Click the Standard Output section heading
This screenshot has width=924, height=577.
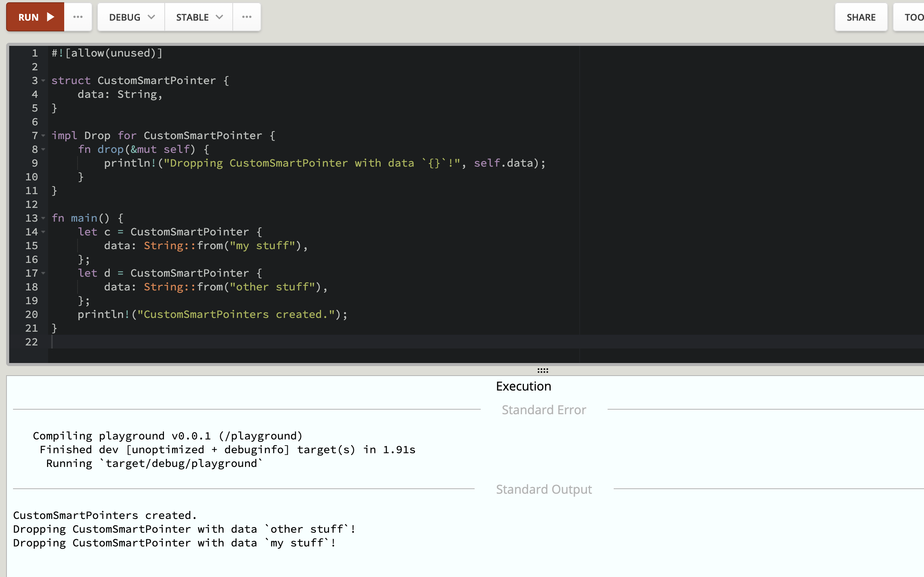tap(543, 489)
